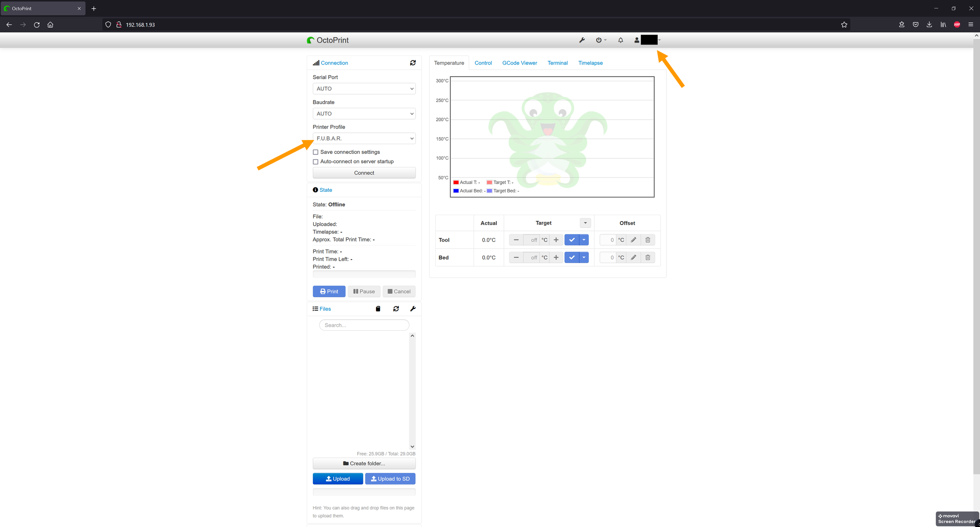Image resolution: width=980 pixels, height=527 pixels.
Task: Expand the Target column header dropdown
Action: coord(585,222)
